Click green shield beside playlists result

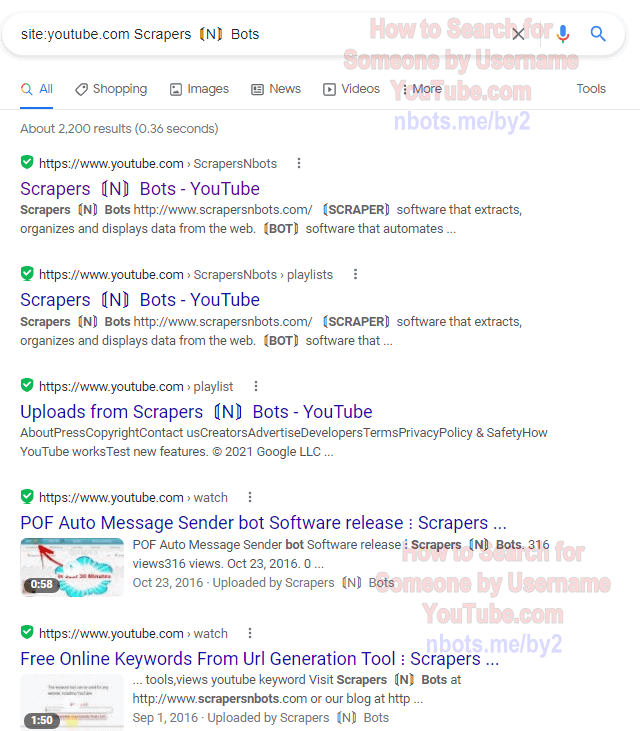click(27, 273)
